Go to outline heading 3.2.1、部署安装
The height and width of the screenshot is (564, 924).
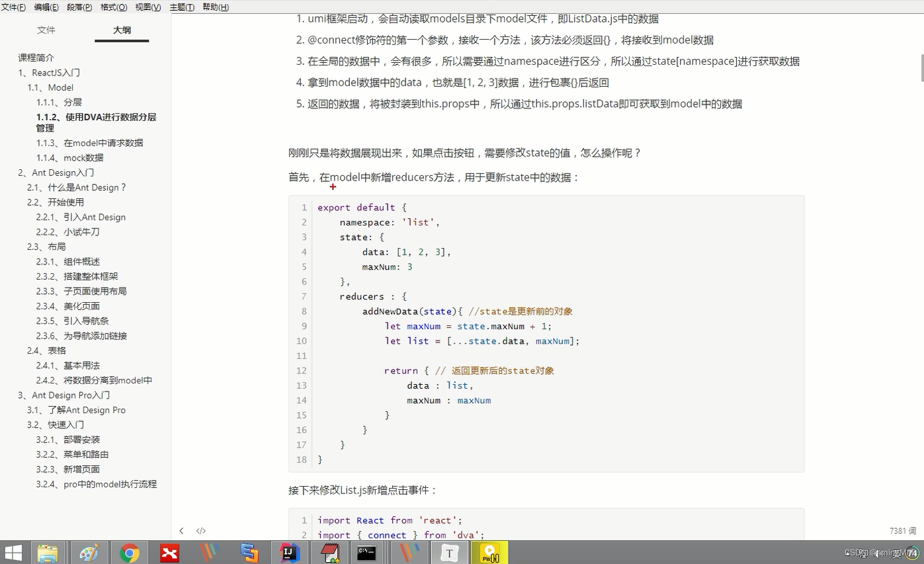click(x=68, y=440)
